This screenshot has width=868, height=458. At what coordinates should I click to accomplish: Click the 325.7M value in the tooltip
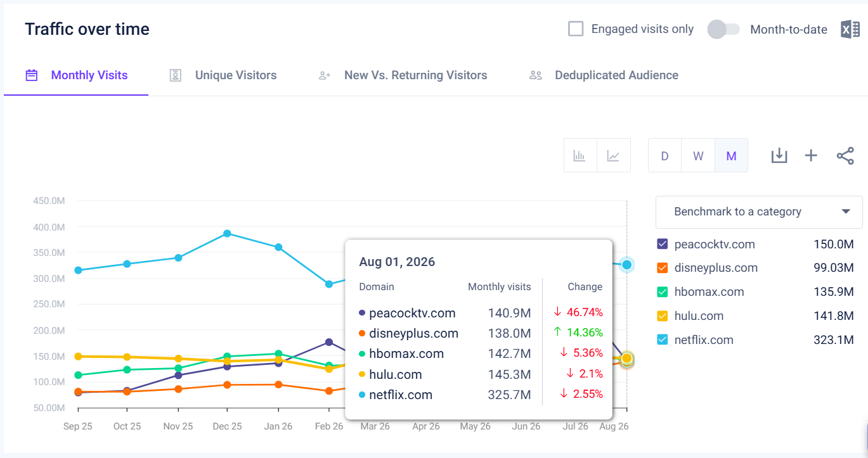509,395
